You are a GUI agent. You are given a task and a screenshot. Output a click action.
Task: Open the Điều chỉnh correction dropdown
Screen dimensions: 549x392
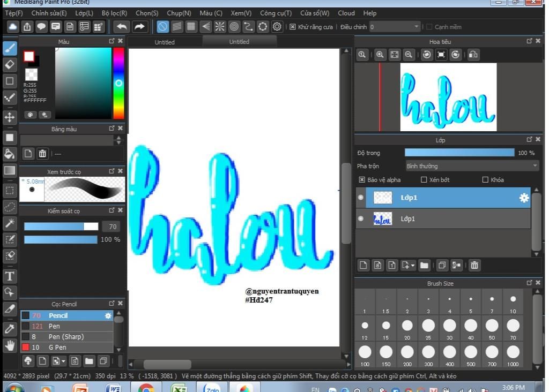[394, 27]
